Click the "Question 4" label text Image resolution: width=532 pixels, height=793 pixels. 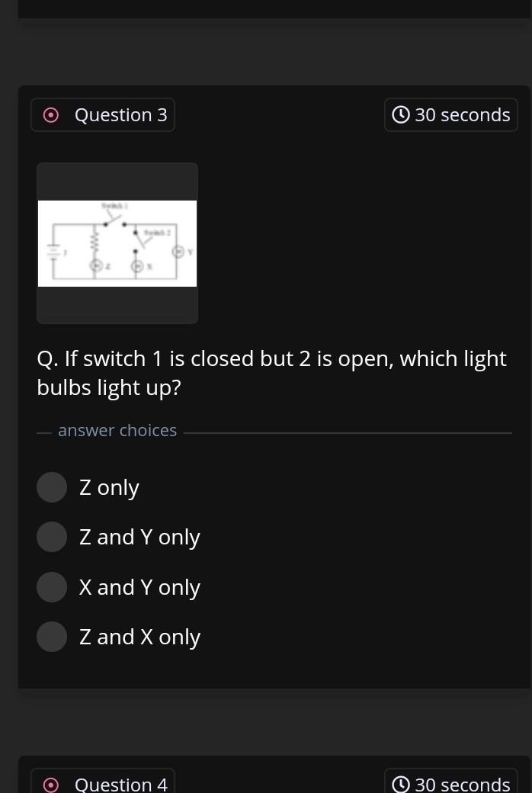[121, 785]
